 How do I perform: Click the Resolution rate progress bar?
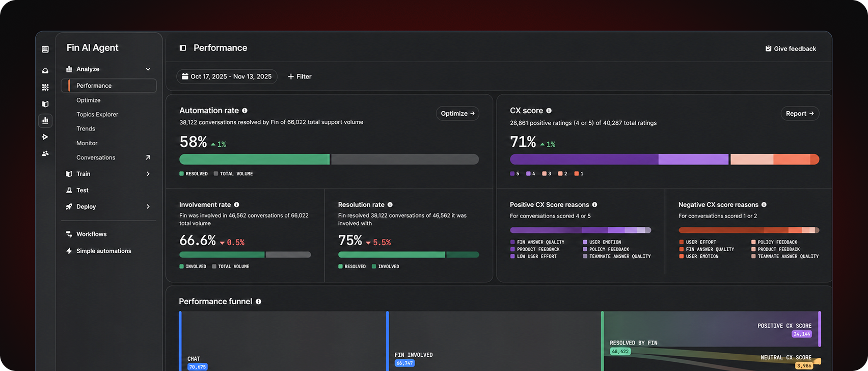409,254
